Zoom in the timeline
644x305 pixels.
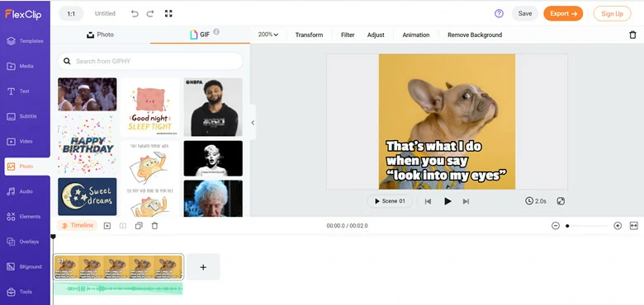(618, 226)
